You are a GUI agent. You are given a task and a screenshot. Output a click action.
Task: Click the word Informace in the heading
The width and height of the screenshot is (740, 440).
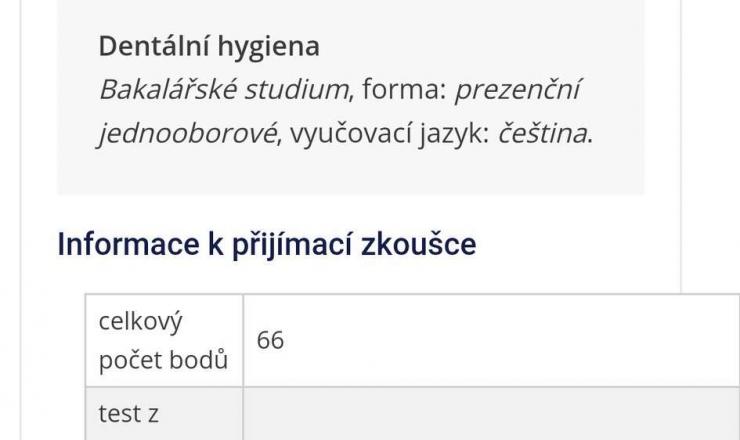128,244
